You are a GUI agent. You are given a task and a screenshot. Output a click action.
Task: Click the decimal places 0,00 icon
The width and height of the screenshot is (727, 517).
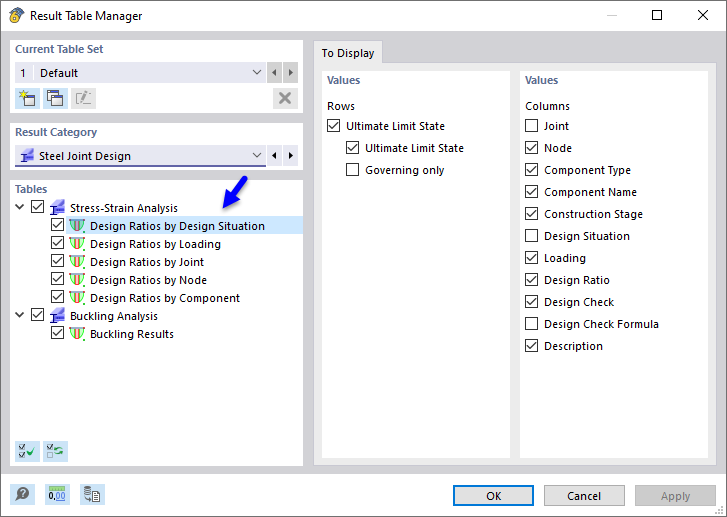pyautogui.click(x=57, y=494)
